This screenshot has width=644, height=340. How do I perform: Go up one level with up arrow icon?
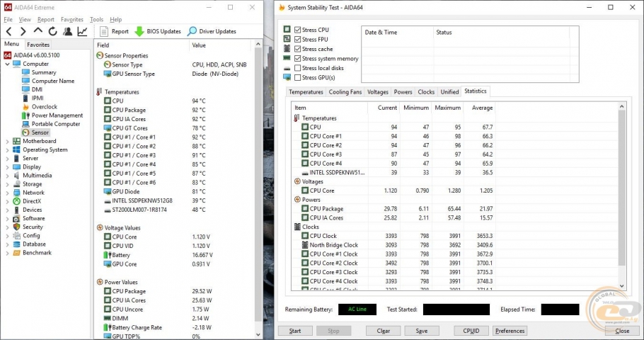coord(38,31)
